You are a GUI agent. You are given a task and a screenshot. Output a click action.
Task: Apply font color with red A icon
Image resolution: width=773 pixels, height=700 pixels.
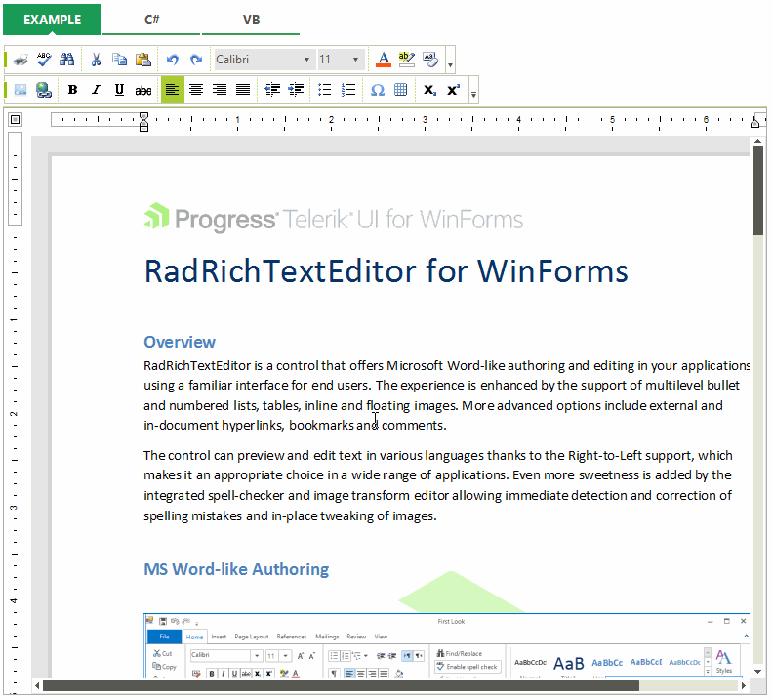(383, 60)
